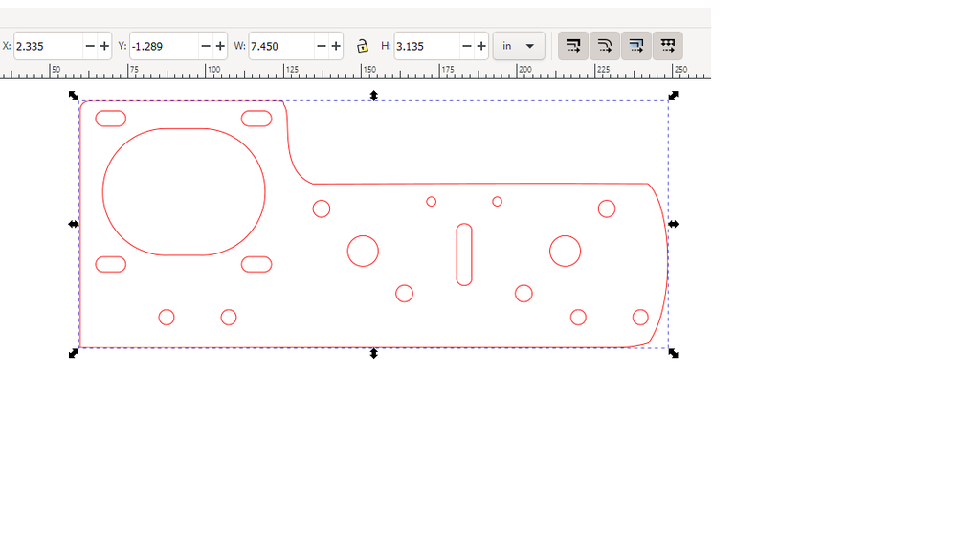
Task: Click top-left corner scale handle
Action: click(x=74, y=96)
